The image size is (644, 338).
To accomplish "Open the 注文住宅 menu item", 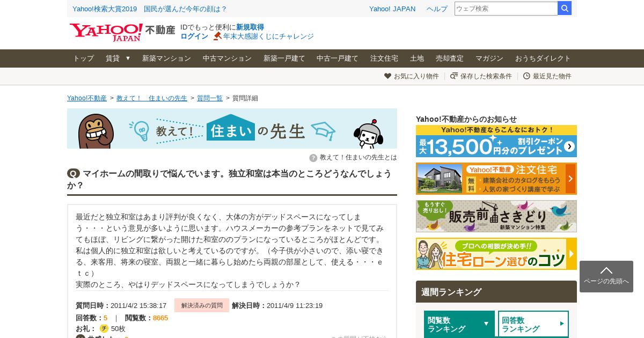I will click(x=384, y=58).
